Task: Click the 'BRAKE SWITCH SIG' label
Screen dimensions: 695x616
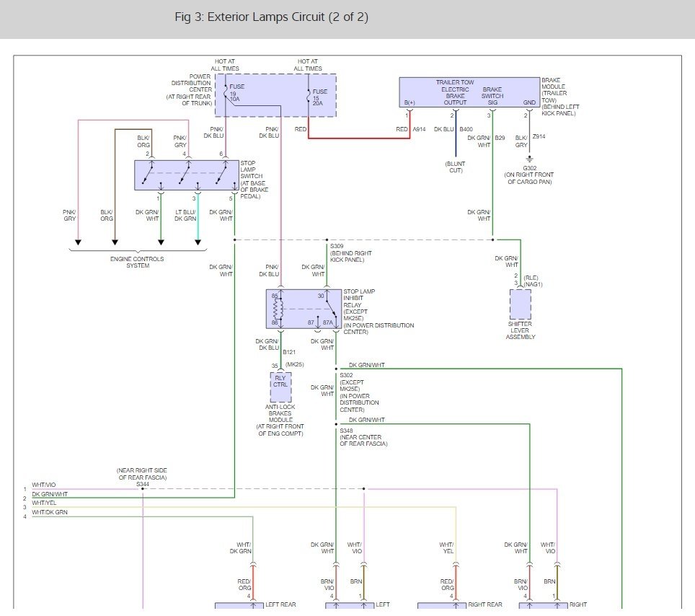Action: (492, 96)
